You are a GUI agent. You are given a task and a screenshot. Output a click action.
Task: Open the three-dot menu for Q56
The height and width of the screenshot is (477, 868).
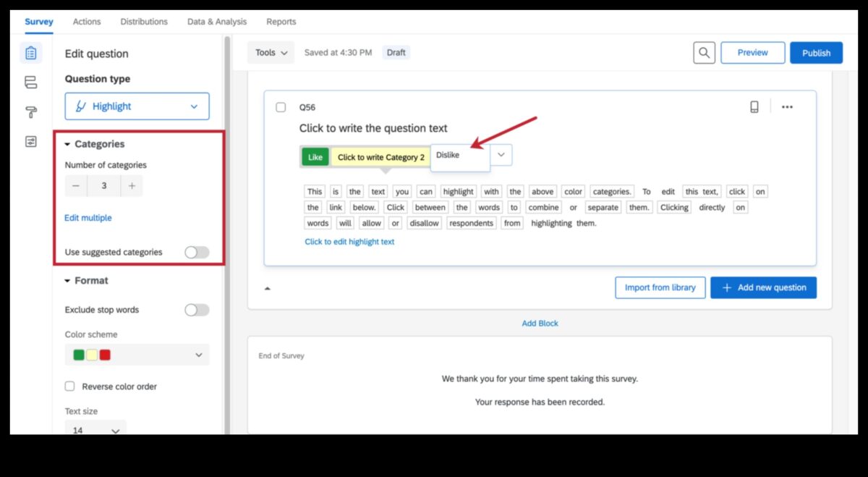coord(787,107)
